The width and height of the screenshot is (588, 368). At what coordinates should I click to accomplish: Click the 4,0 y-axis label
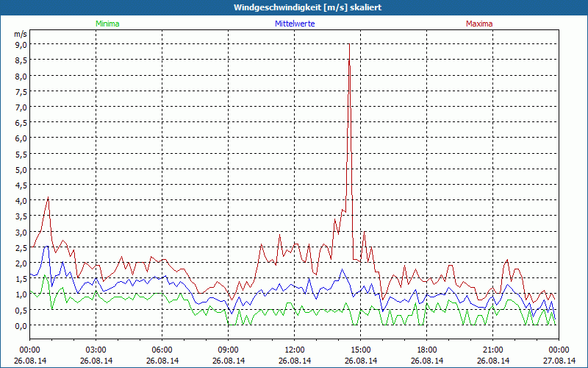coord(21,201)
